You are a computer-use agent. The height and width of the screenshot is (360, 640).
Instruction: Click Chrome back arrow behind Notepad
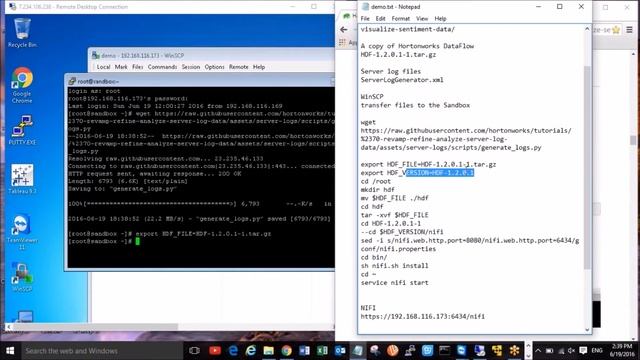click(344, 29)
